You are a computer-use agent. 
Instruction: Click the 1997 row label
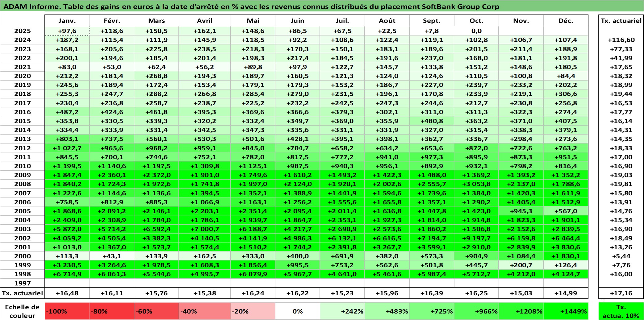[x=23, y=283]
